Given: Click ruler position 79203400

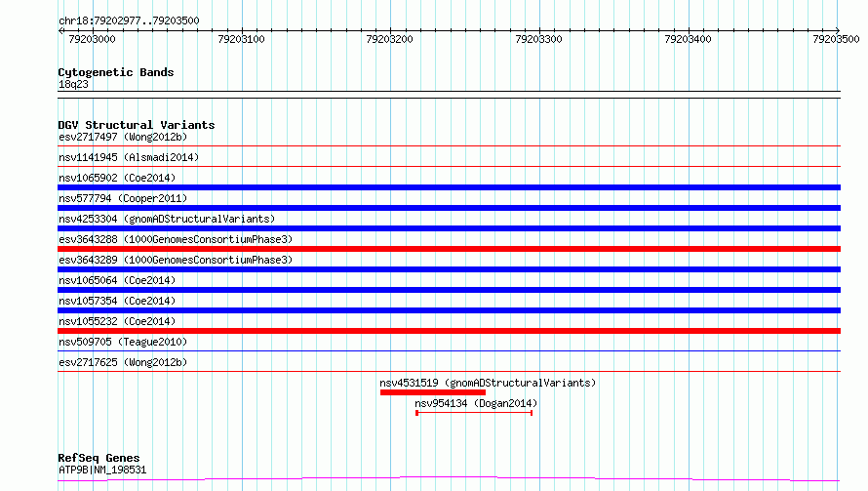Looking at the screenshot, I should pos(689,39).
